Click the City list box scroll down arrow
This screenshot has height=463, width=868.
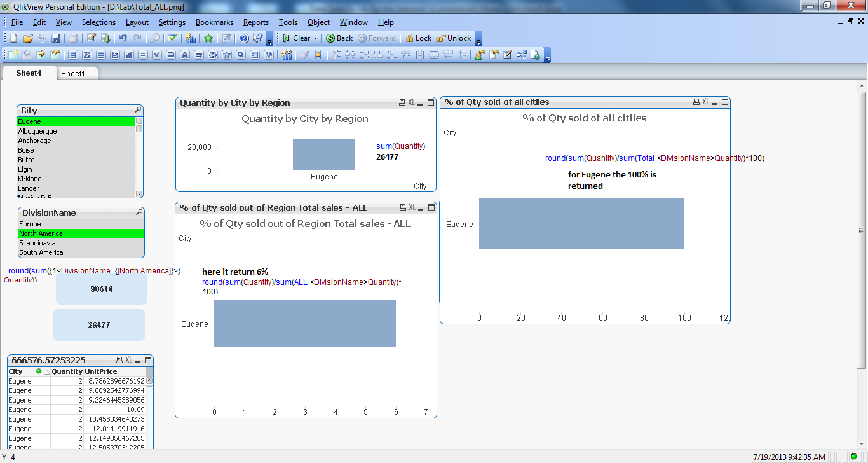tap(139, 193)
